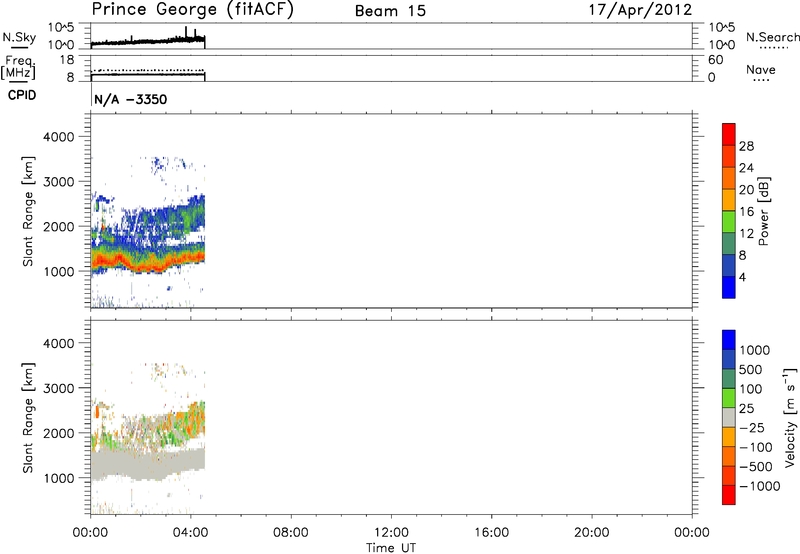Click the "N/A -3350" CPID value
Screen dimensions: 800x554
pos(131,99)
